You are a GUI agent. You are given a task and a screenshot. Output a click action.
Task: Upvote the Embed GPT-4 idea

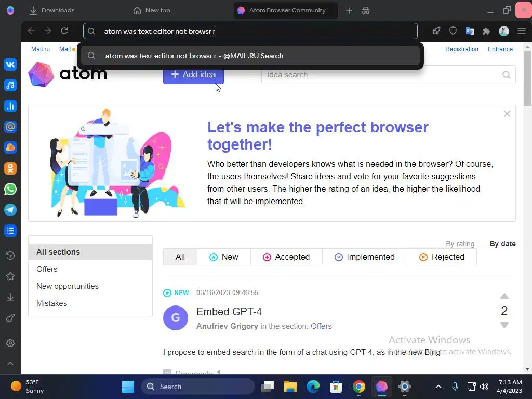pyautogui.click(x=504, y=296)
